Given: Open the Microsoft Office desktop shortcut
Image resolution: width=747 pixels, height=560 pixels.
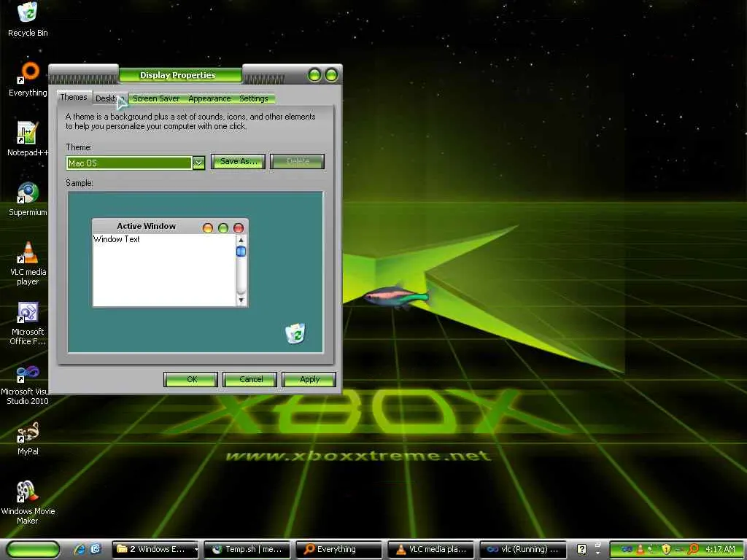Looking at the screenshot, I should pos(28,323).
